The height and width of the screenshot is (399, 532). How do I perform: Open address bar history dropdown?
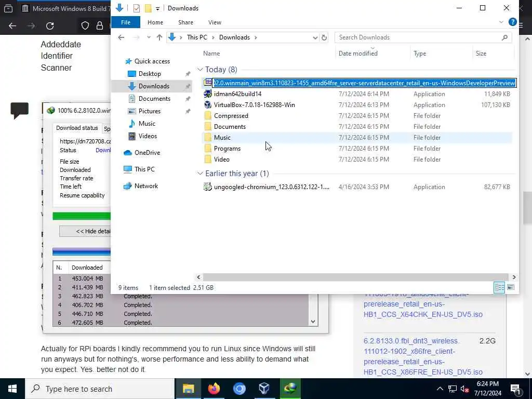point(315,37)
